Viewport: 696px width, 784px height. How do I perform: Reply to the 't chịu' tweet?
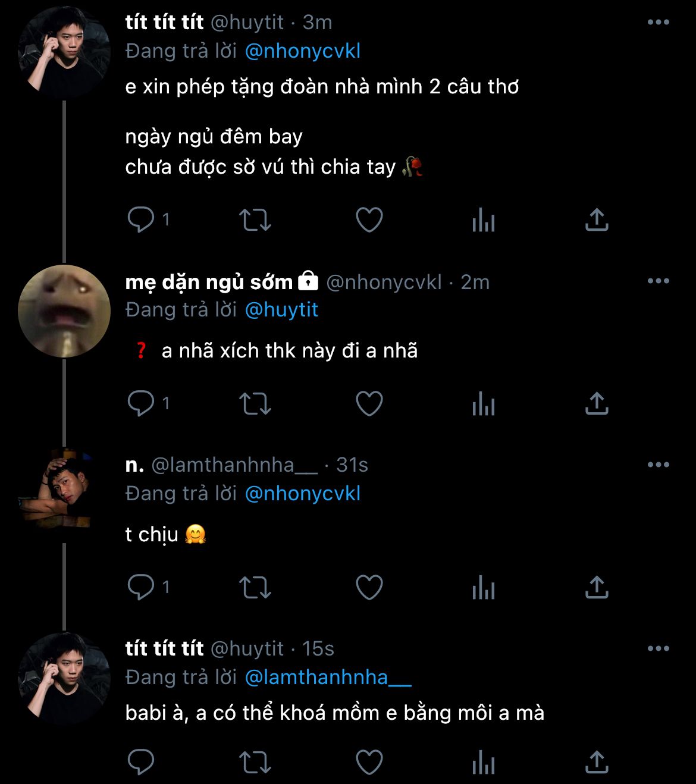[141, 588]
